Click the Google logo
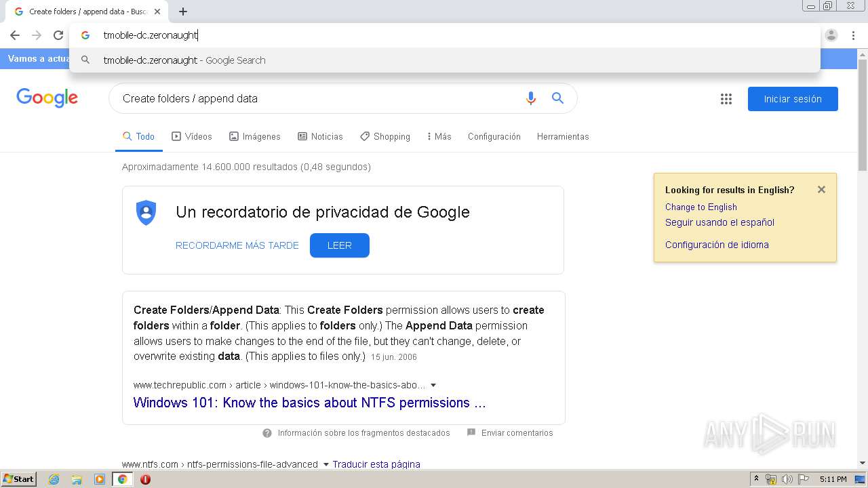The width and height of the screenshot is (868, 488). point(47,98)
